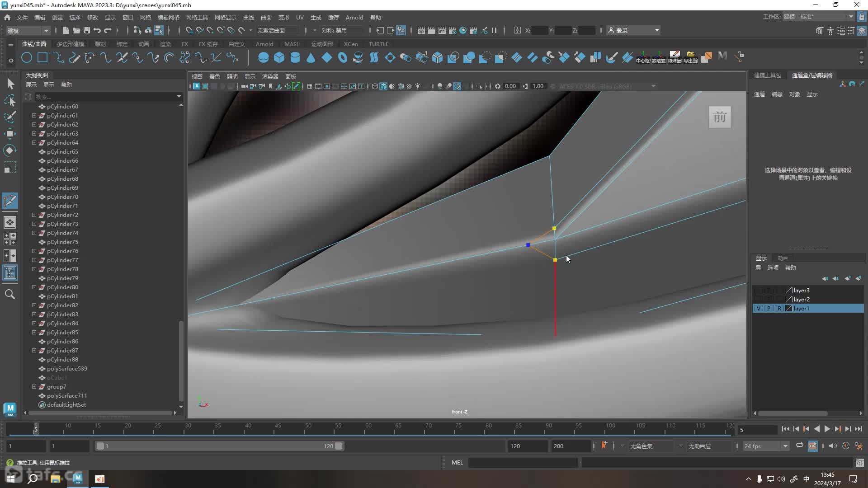Viewport: 868px width, 488px height.
Task: Switch to the TURTLE shelf tab
Action: (x=378, y=44)
